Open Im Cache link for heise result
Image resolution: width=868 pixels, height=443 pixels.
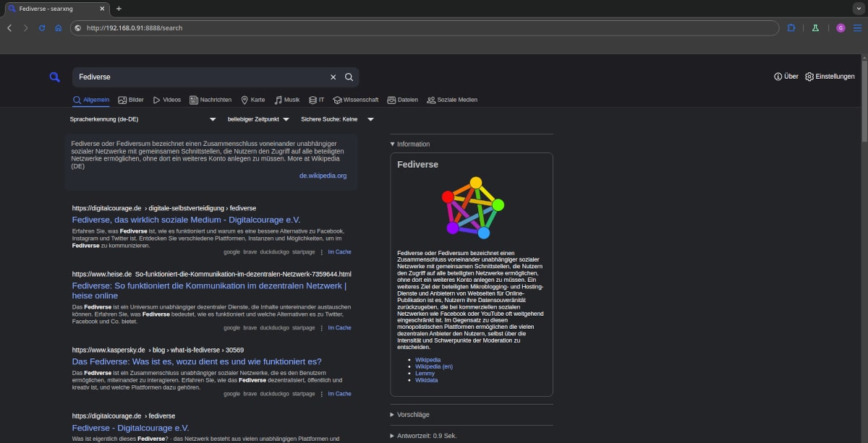pos(339,327)
